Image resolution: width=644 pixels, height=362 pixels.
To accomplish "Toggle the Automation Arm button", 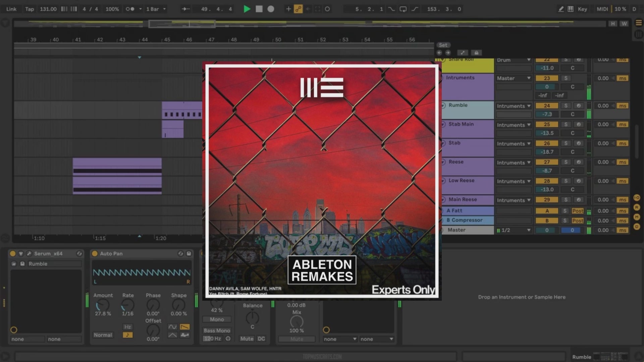I will click(298, 9).
